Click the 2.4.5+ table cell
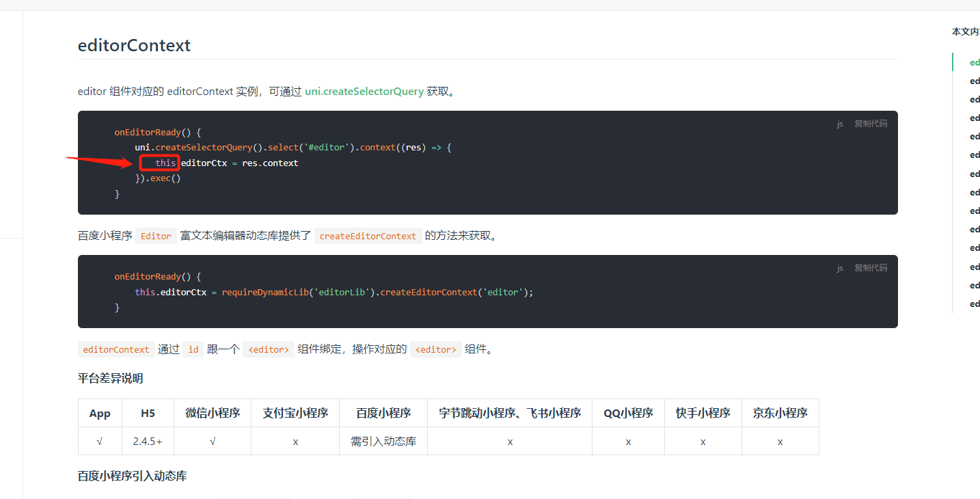This screenshot has width=980, height=499. tap(148, 442)
